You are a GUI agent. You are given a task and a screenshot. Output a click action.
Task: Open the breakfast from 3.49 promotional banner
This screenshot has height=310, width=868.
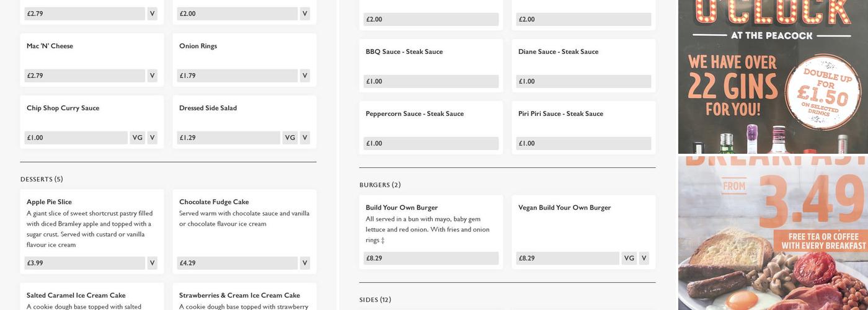point(773,232)
